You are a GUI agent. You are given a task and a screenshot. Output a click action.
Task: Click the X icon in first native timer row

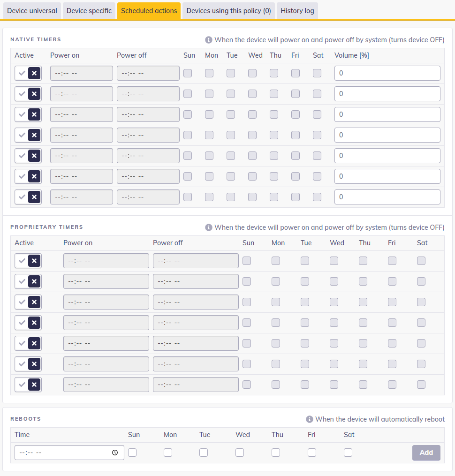pos(34,73)
